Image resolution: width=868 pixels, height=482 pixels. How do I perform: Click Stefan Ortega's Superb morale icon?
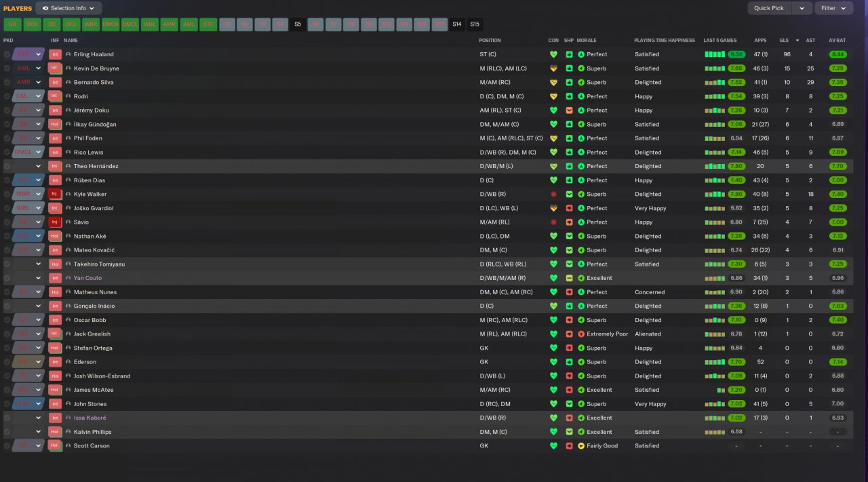[x=581, y=348]
